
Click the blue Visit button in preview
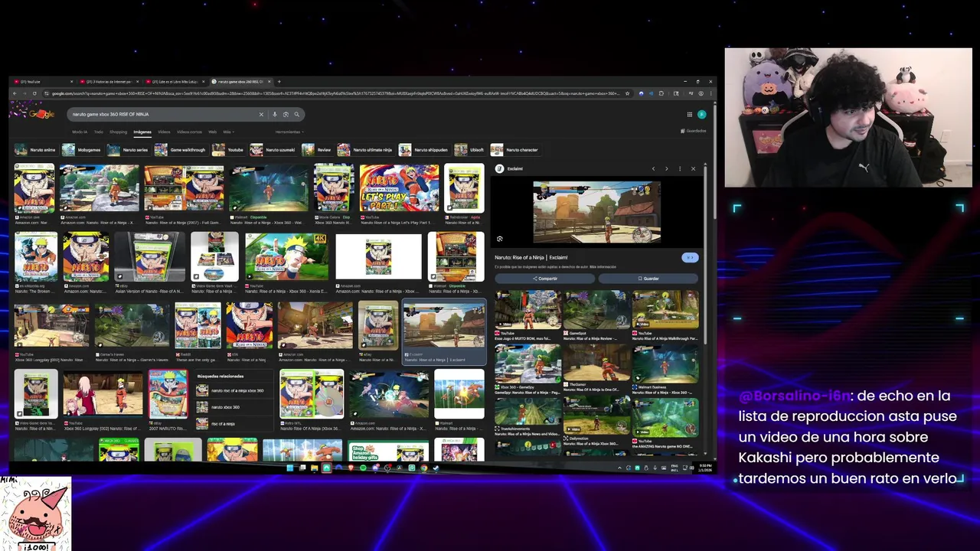[689, 258]
